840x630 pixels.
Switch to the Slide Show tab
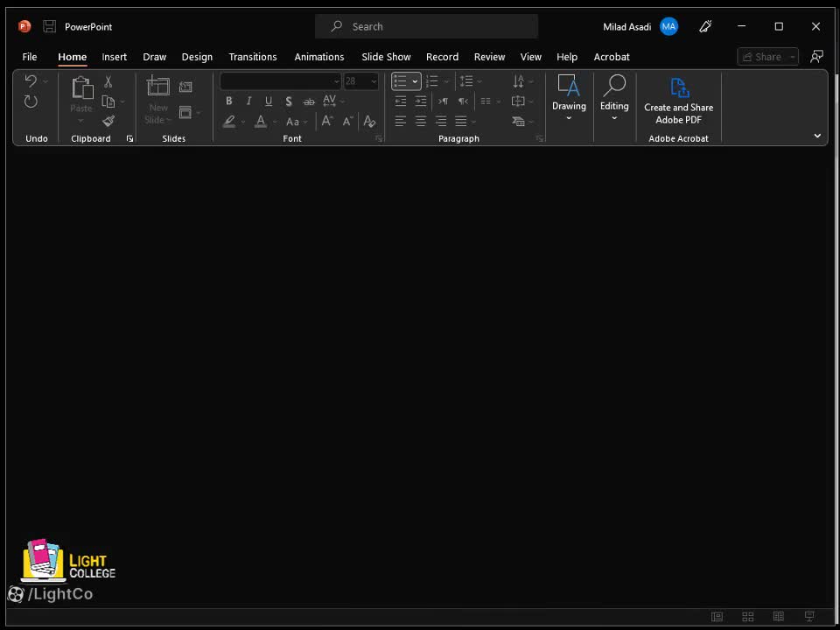pyautogui.click(x=386, y=57)
